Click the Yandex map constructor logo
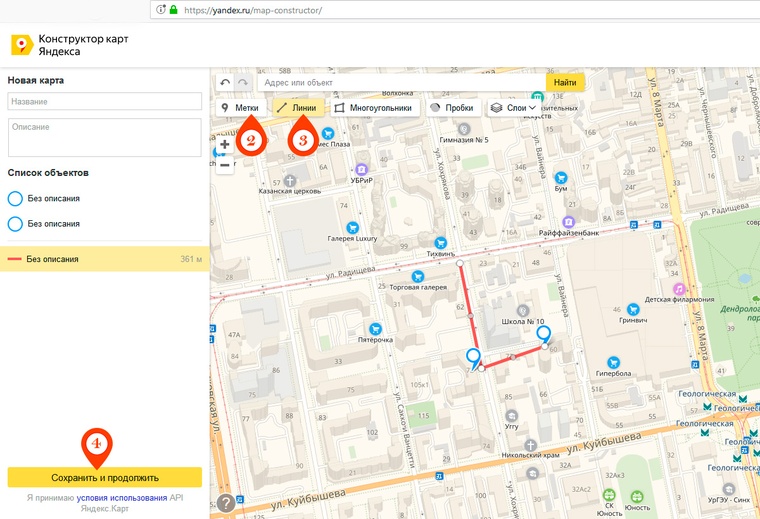Viewport: 760px width, 519px height. tap(21, 46)
